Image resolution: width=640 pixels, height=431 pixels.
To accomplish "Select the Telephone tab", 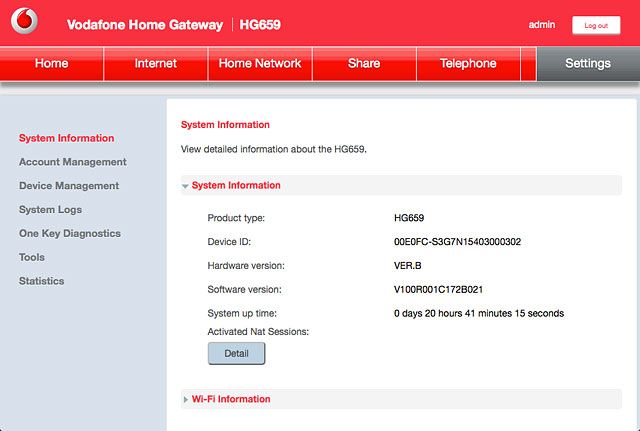I will coord(468,64).
